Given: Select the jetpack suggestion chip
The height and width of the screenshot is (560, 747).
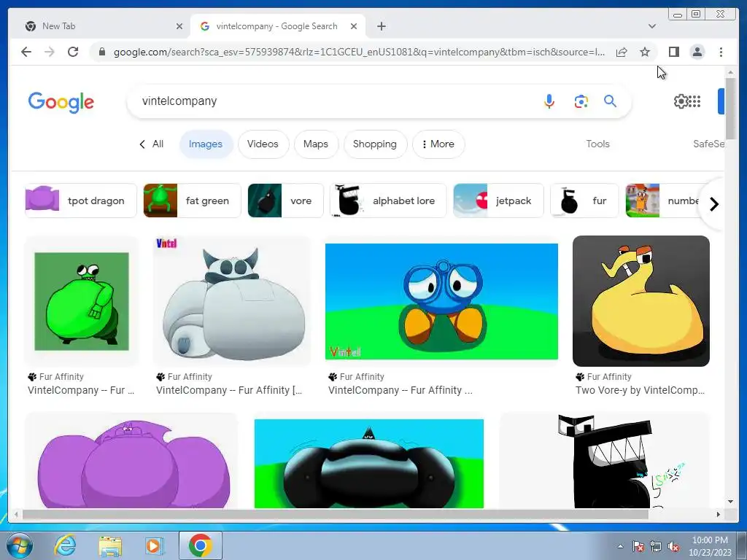Looking at the screenshot, I should [x=498, y=201].
